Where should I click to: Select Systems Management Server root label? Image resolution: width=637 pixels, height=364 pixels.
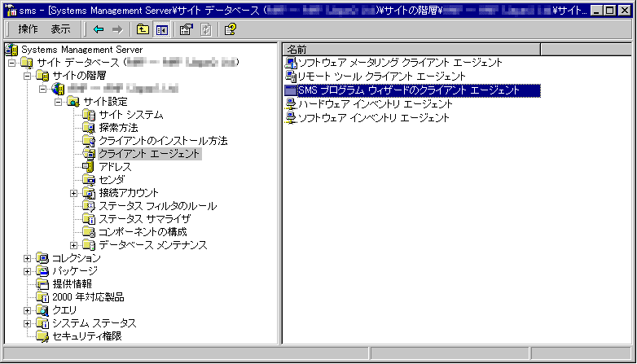coord(82,50)
